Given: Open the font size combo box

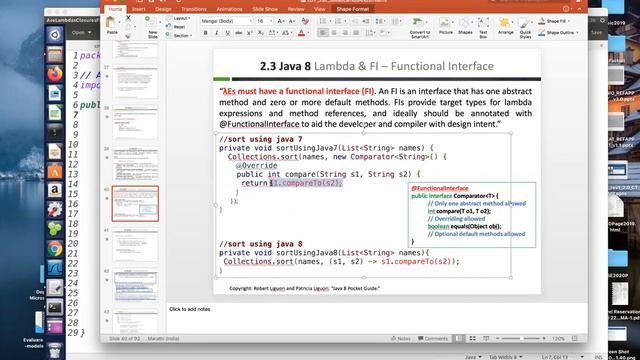Looking at the screenshot, I should 264,21.
